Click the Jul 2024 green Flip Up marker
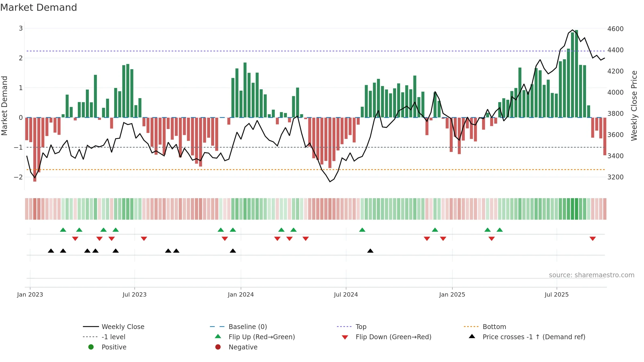This screenshot has height=362, width=644. tap(362, 230)
